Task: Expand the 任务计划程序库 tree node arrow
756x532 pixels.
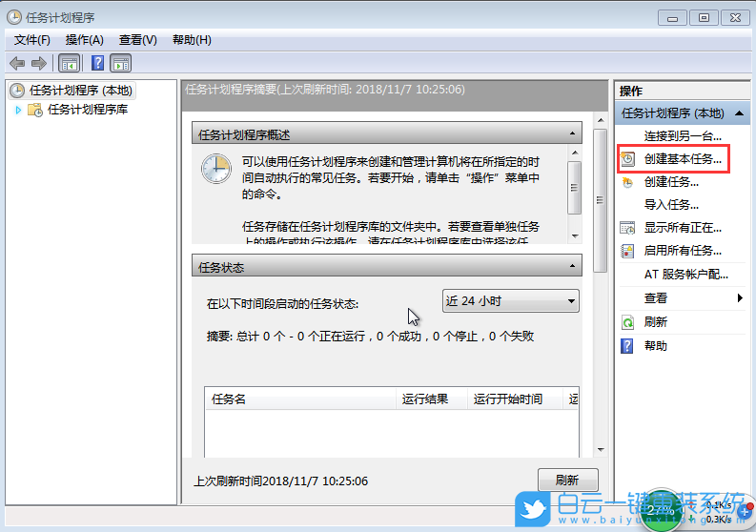Action: point(18,110)
